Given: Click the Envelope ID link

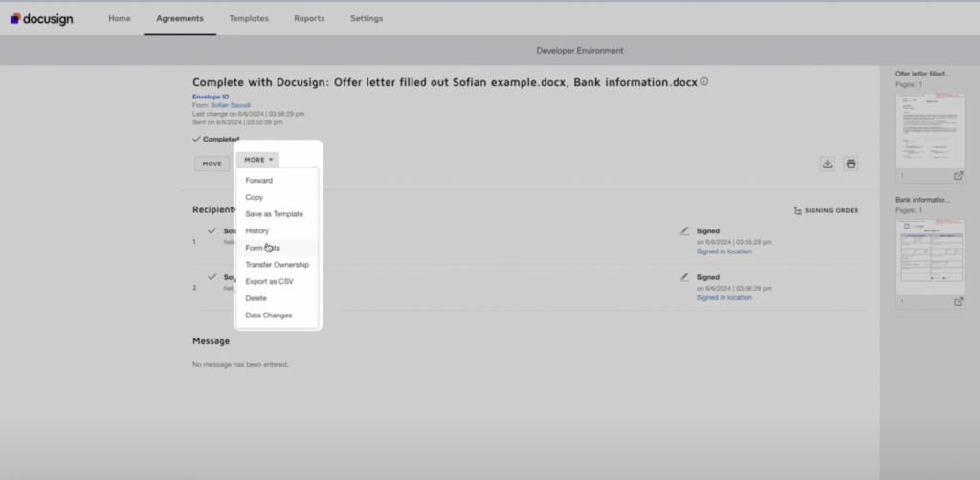Looking at the screenshot, I should [x=211, y=97].
